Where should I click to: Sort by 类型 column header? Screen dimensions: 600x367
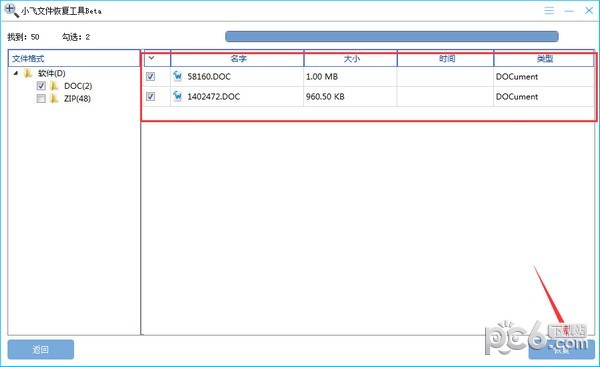click(x=544, y=59)
